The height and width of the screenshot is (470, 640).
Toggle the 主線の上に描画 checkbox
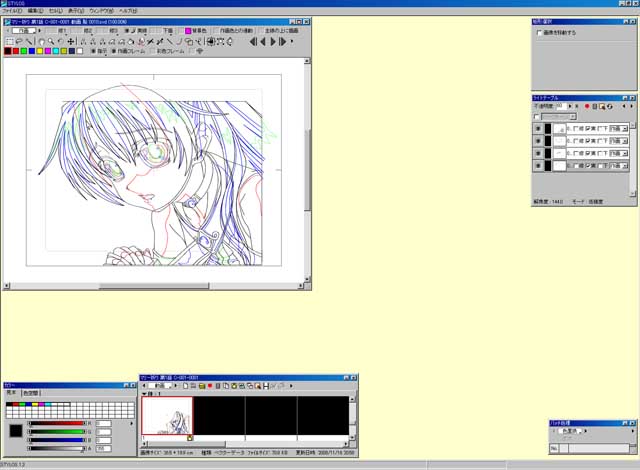click(x=261, y=31)
